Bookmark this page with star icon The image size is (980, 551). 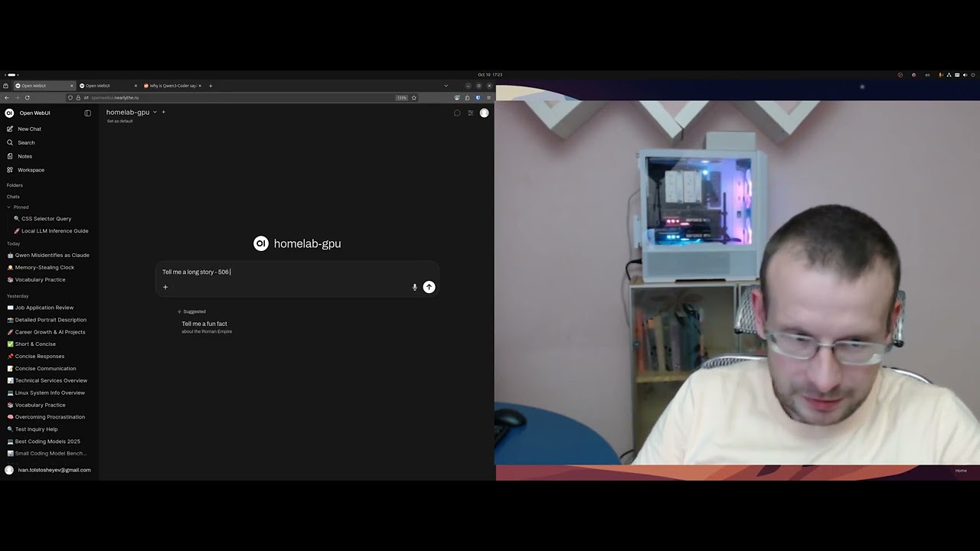coord(414,97)
